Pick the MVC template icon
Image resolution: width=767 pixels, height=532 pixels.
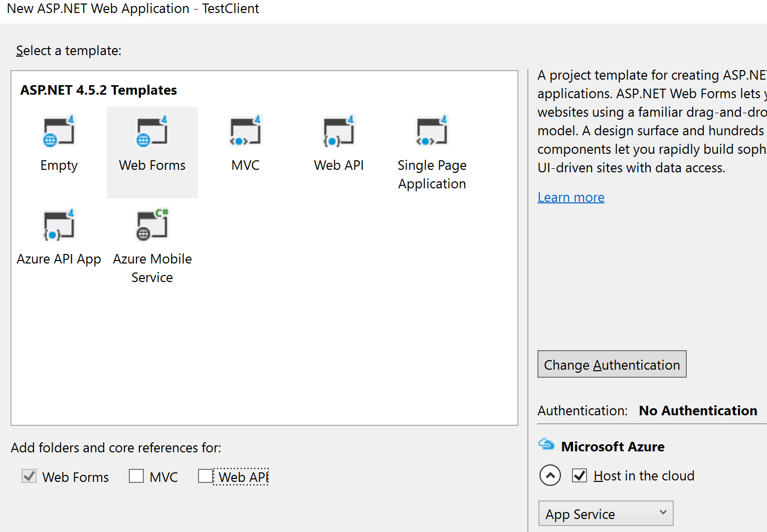(x=245, y=132)
